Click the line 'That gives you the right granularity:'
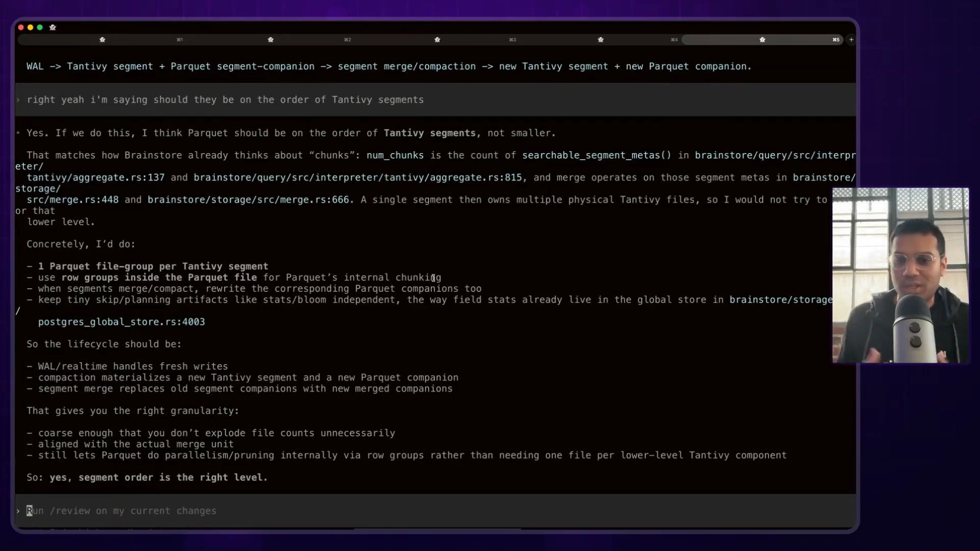980x551 pixels. (x=133, y=411)
